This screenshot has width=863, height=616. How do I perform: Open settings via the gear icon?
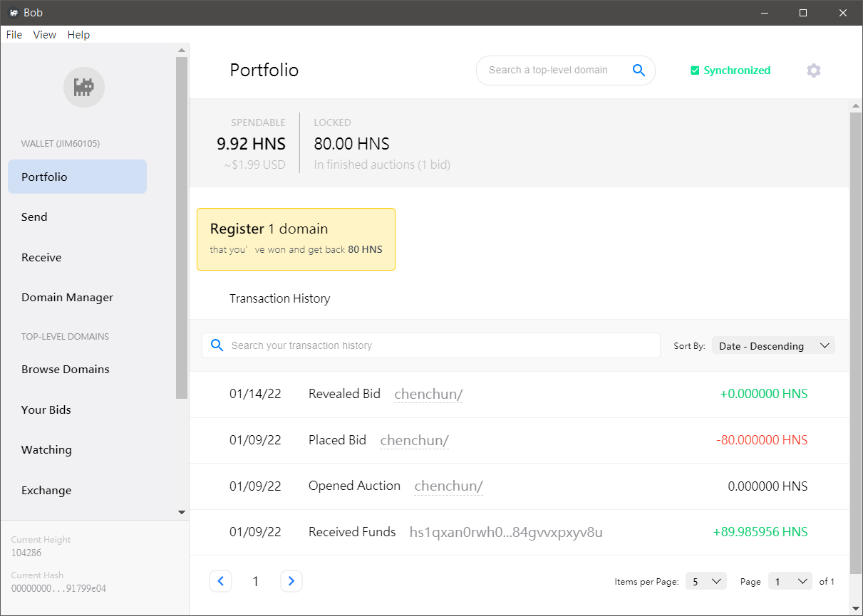click(x=813, y=71)
